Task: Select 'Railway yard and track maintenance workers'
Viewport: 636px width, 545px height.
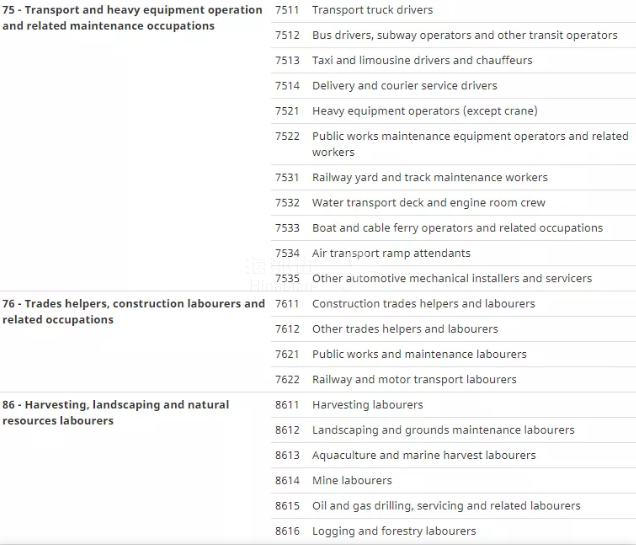Action: (430, 178)
